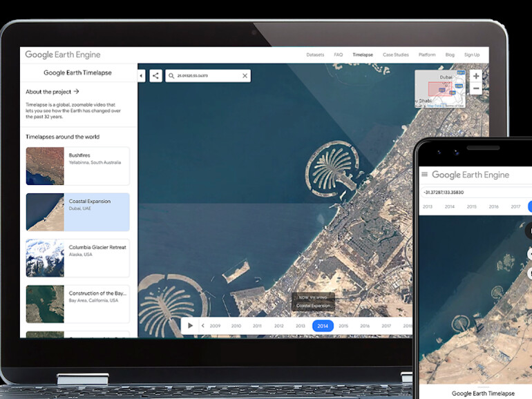
Task: Select year 2012 on timeline
Action: (279, 326)
